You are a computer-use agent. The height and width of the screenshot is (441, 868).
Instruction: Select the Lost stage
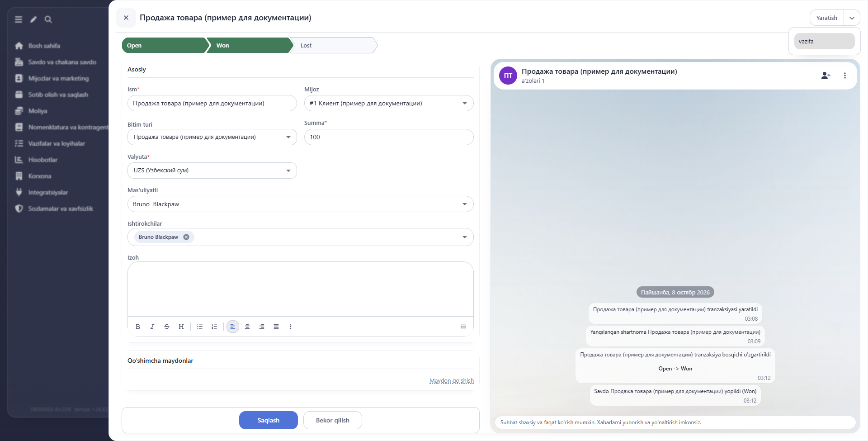[334, 45]
